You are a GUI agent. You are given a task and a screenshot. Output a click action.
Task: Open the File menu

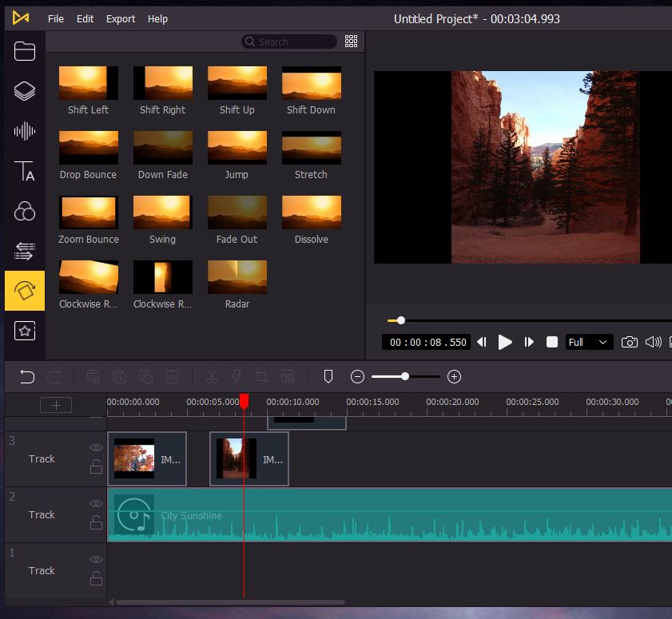point(55,18)
